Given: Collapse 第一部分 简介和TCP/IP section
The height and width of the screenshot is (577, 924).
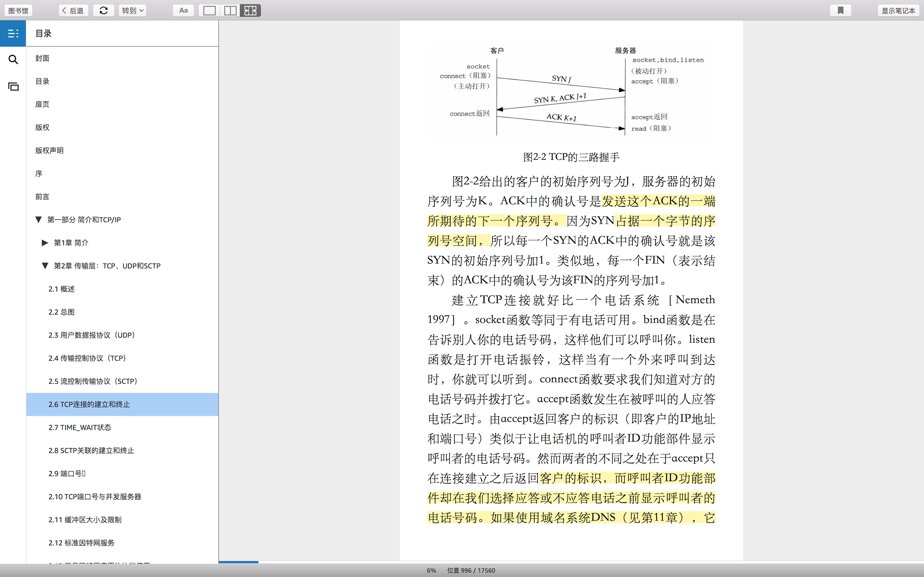Looking at the screenshot, I should pyautogui.click(x=38, y=220).
